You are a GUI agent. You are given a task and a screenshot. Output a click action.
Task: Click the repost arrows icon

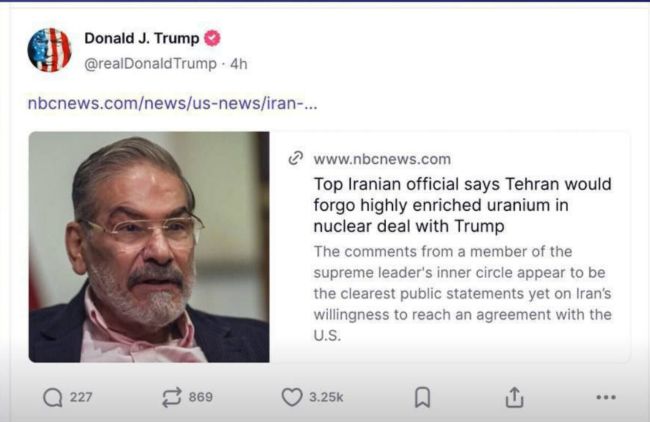click(x=171, y=397)
